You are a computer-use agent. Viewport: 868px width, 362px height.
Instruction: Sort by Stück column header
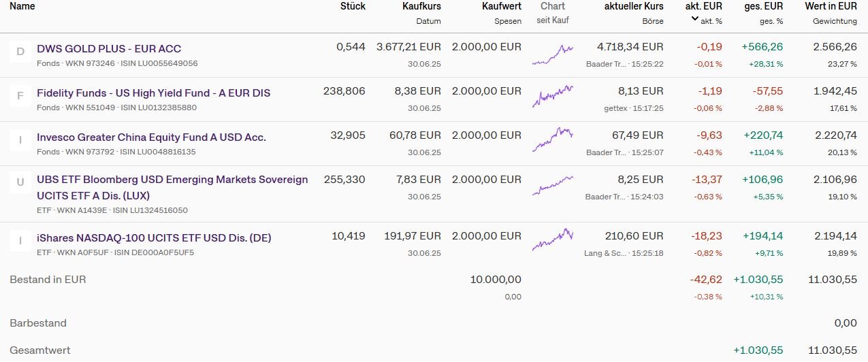tap(353, 6)
